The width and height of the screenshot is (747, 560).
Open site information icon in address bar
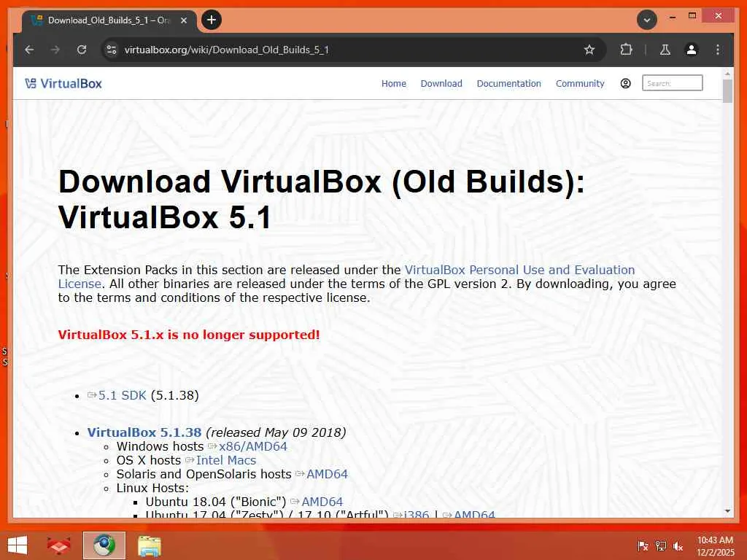[x=112, y=50]
